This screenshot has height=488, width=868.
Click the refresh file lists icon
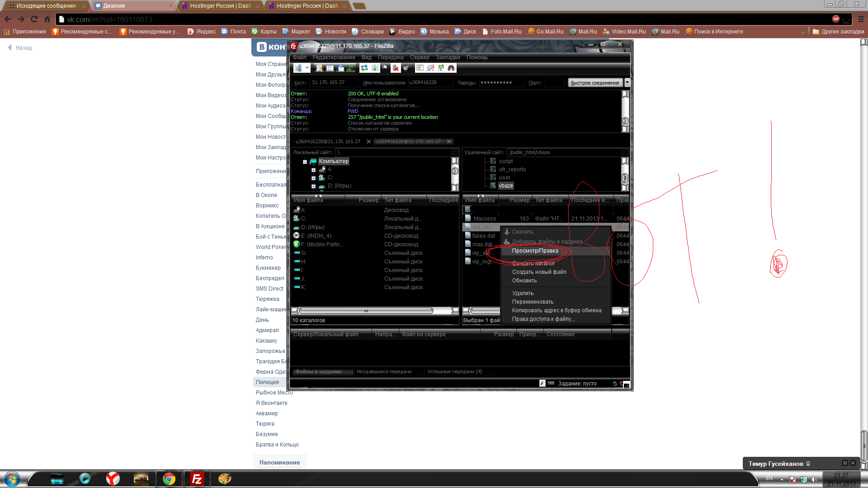click(x=364, y=68)
